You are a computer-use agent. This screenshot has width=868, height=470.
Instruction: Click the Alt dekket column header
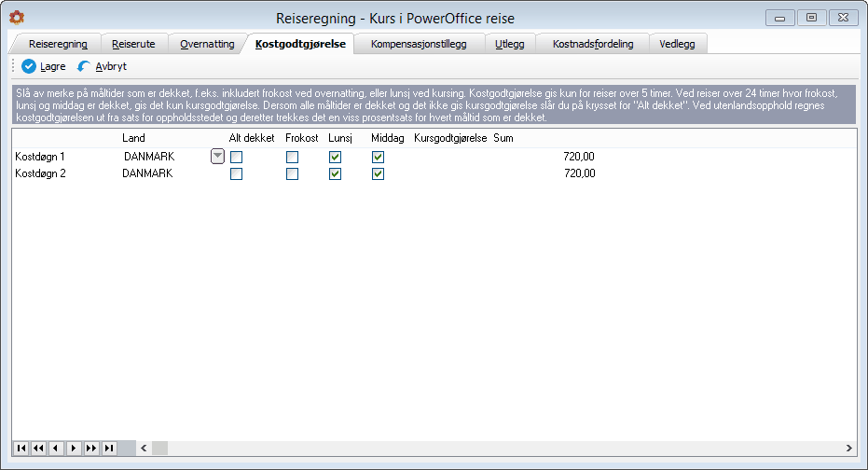[x=252, y=138]
